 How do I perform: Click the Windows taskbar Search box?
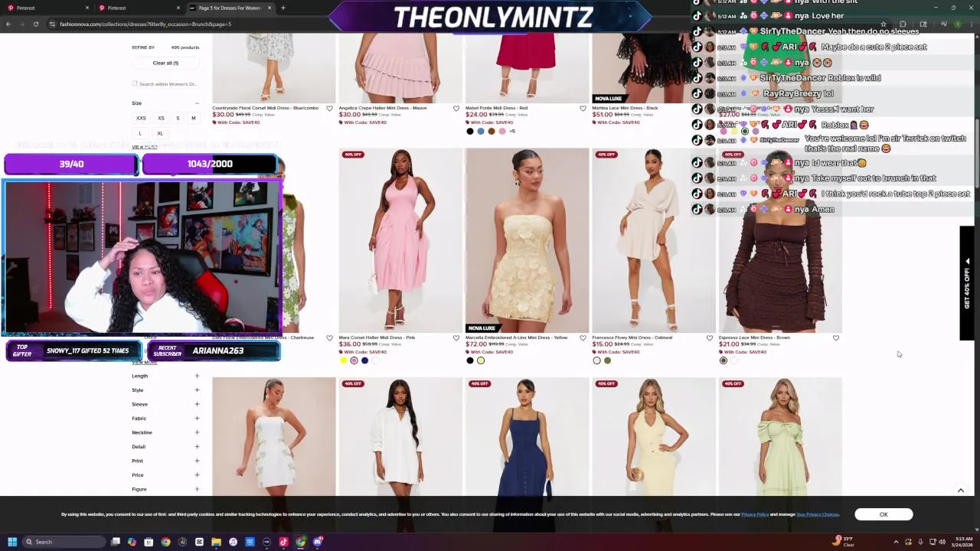pyautogui.click(x=64, y=542)
